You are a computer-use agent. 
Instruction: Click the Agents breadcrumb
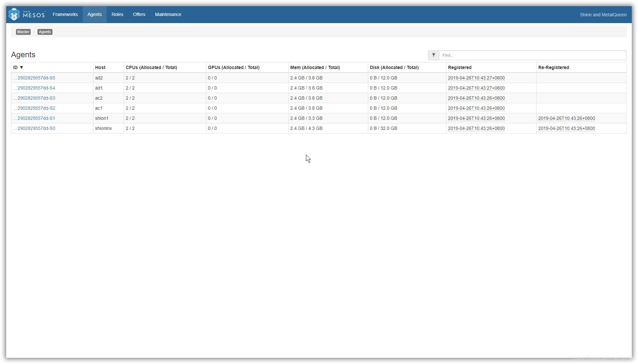point(45,32)
